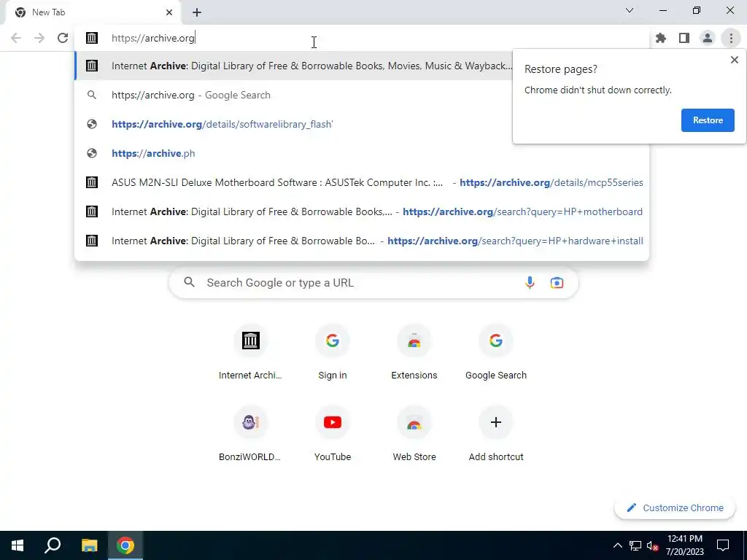Image resolution: width=747 pixels, height=560 pixels.
Task: Show hidden system tray icons
Action: coord(617,545)
